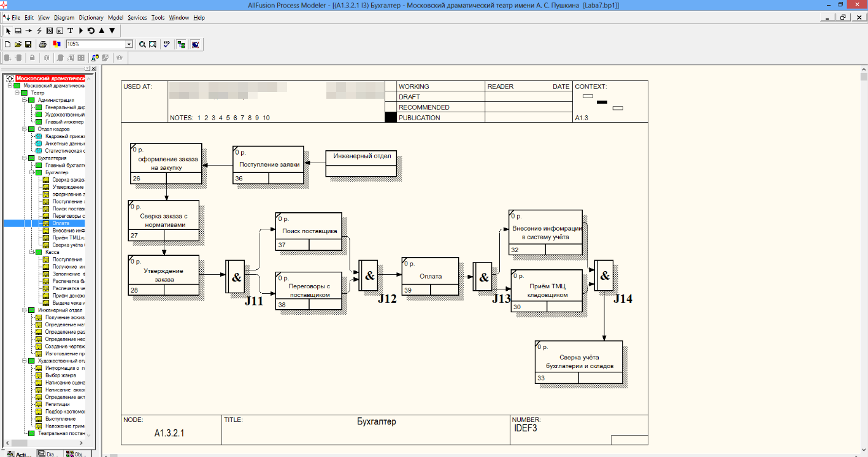Go to the child diagram with down triangle
Image resolution: width=868 pixels, height=457 pixels.
point(112,31)
